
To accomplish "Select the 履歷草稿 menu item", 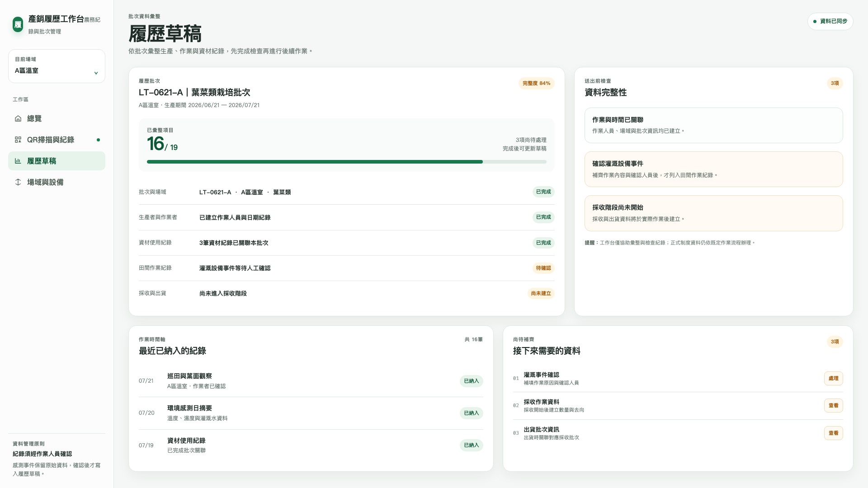I will coord(57,161).
